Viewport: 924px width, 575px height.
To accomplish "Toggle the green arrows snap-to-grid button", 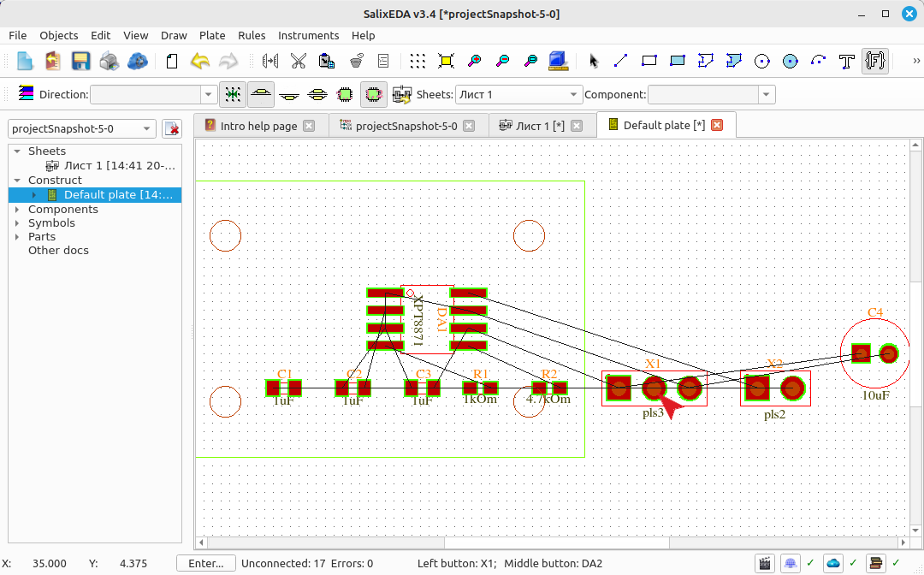I will (x=233, y=94).
